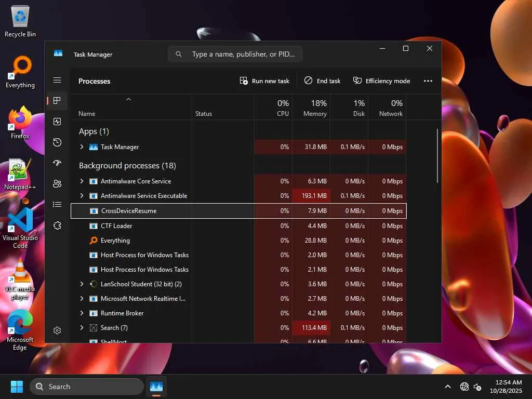This screenshot has width=532, height=399.
Task: Open the more options ellipsis menu
Action: 428,81
